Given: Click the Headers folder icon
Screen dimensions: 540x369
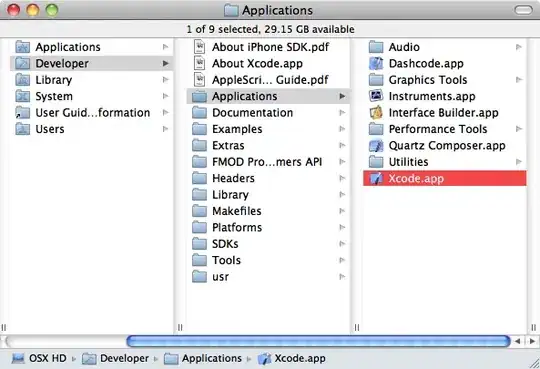Looking at the screenshot, I should pyautogui.click(x=199, y=178).
